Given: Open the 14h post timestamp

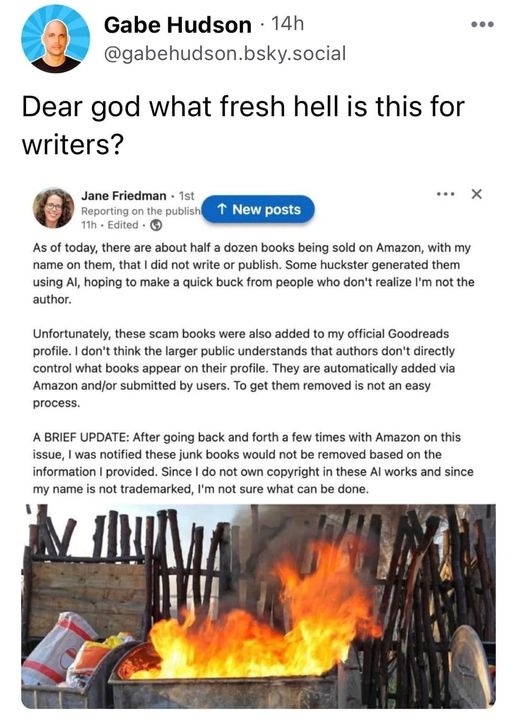Looking at the screenshot, I should point(288,24).
